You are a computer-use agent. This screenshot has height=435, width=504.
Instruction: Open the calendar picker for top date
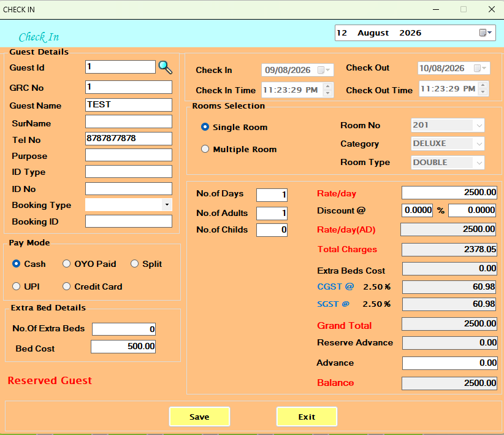tap(486, 33)
